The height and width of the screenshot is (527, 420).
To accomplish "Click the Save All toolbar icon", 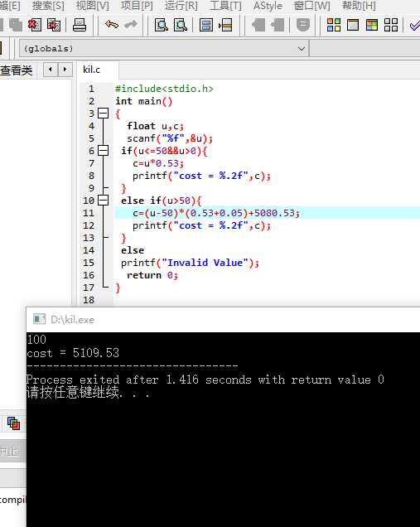I will 15,25.
